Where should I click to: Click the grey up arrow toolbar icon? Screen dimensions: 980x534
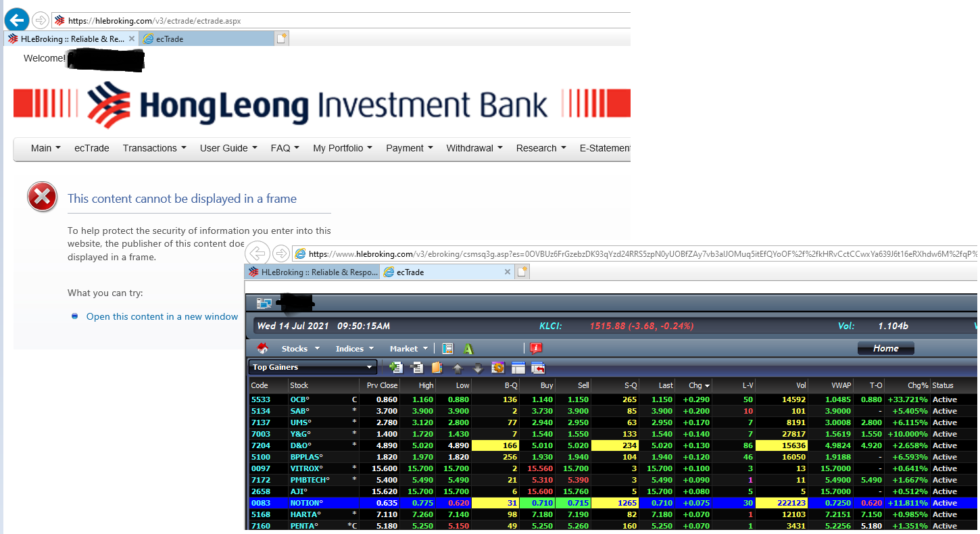[x=458, y=368]
